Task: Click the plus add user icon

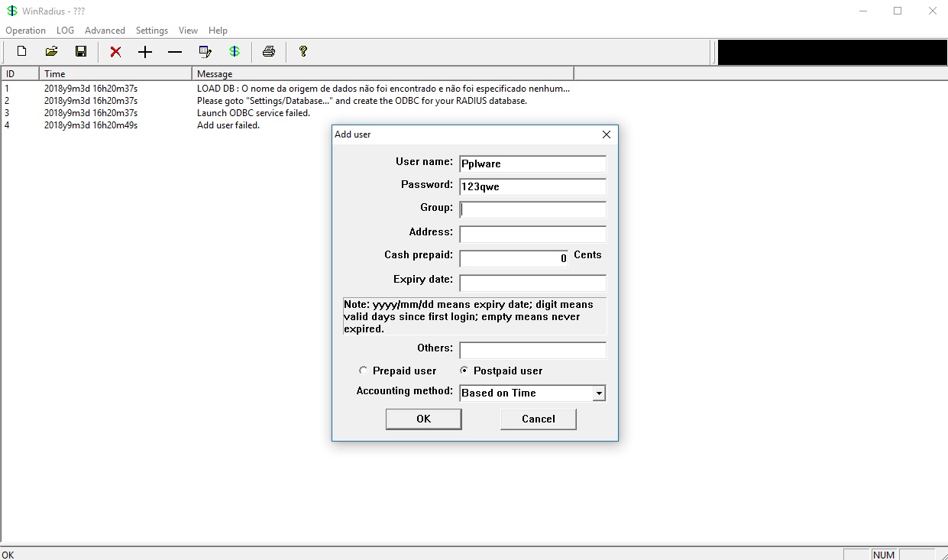Action: coord(145,52)
